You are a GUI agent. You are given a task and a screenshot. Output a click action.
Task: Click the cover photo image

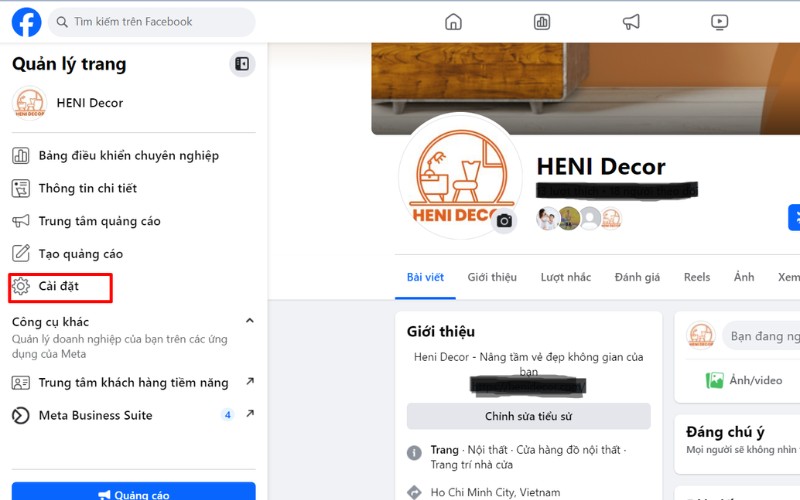586,88
